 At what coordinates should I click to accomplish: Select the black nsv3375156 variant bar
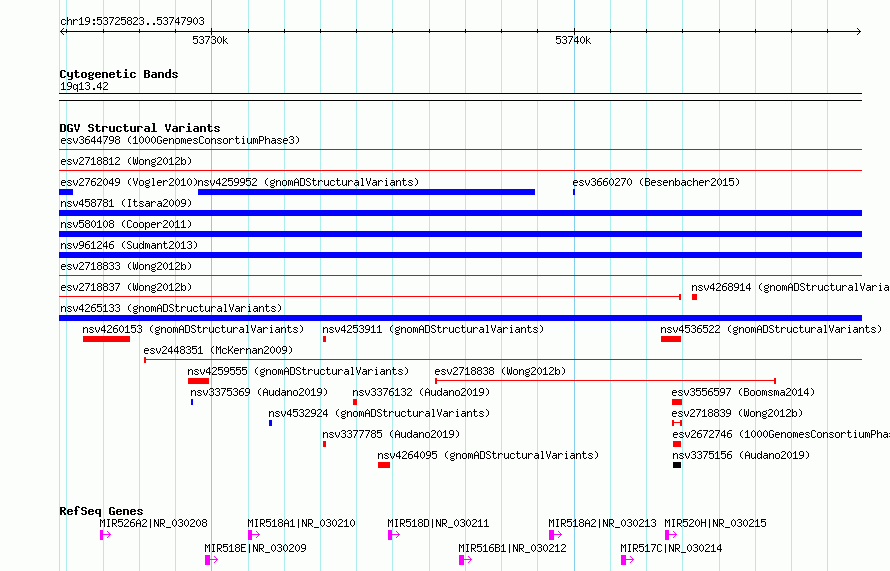(x=677, y=465)
